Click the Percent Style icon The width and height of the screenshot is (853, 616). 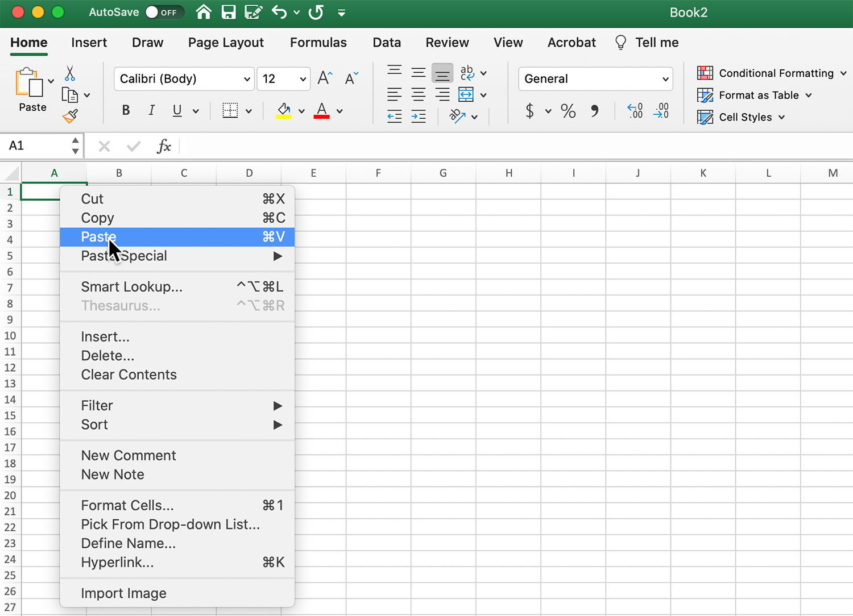(x=568, y=111)
